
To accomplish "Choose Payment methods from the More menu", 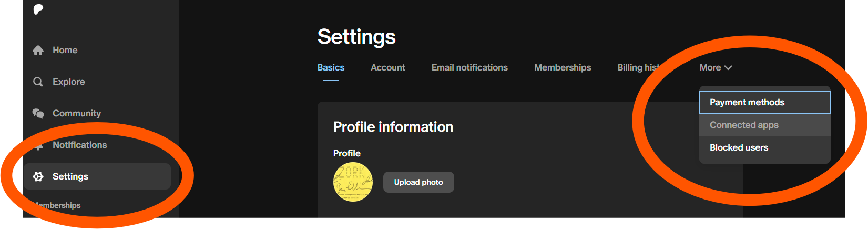I will coord(764,102).
